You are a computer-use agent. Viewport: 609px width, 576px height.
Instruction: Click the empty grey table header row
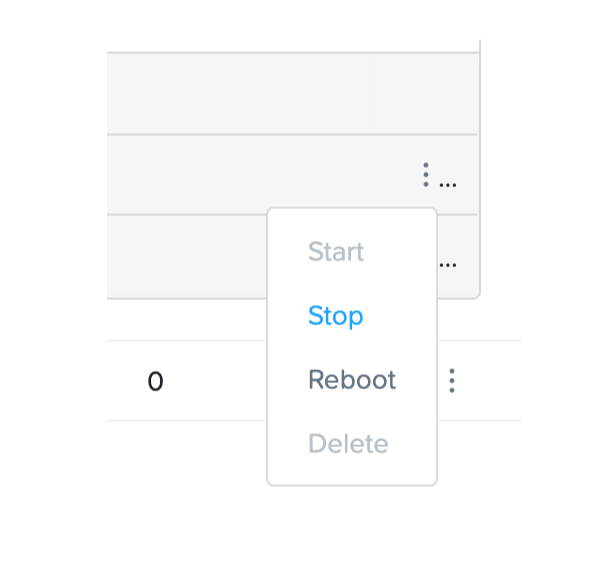click(240, 93)
